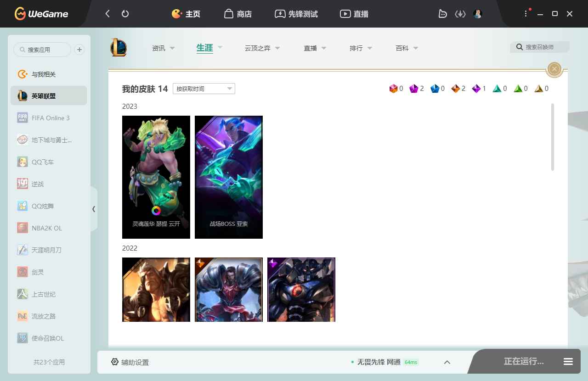The width and height of the screenshot is (588, 381).
Task: Click the brown triangle rarity icon
Action: click(539, 89)
